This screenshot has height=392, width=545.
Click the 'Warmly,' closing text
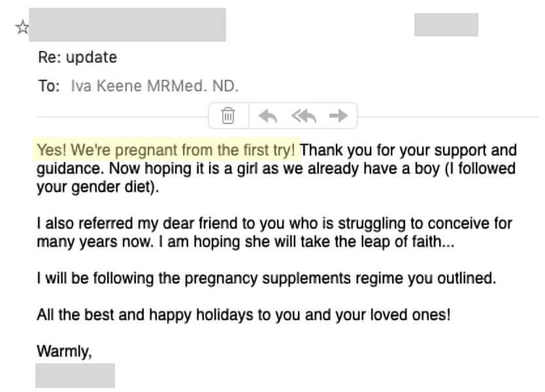(x=64, y=351)
